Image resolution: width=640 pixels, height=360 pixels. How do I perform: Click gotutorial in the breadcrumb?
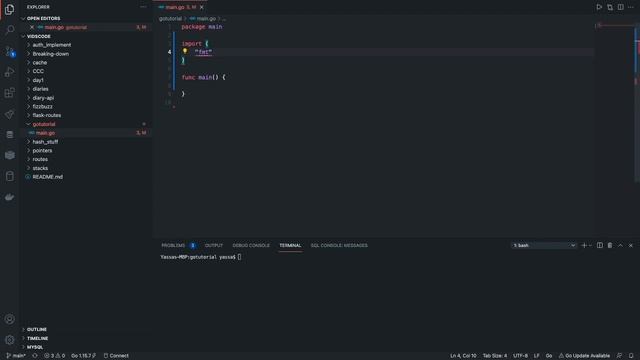pyautogui.click(x=170, y=19)
